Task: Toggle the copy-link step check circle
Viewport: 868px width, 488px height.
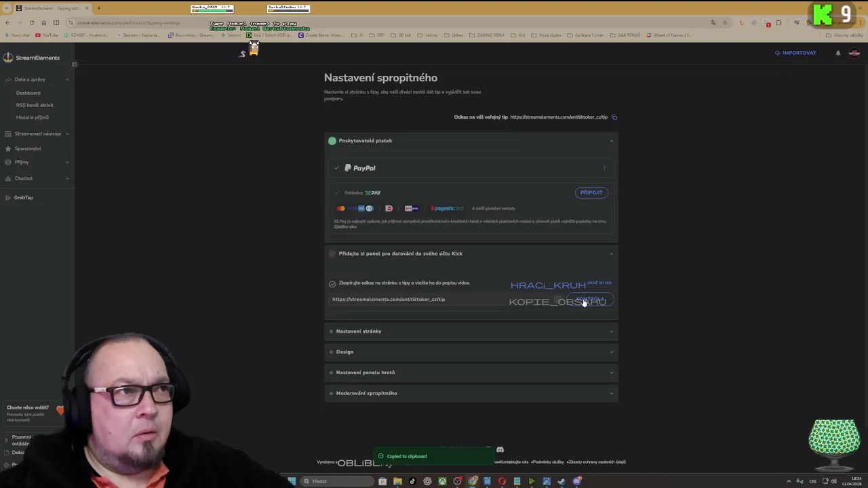Action: pos(332,283)
